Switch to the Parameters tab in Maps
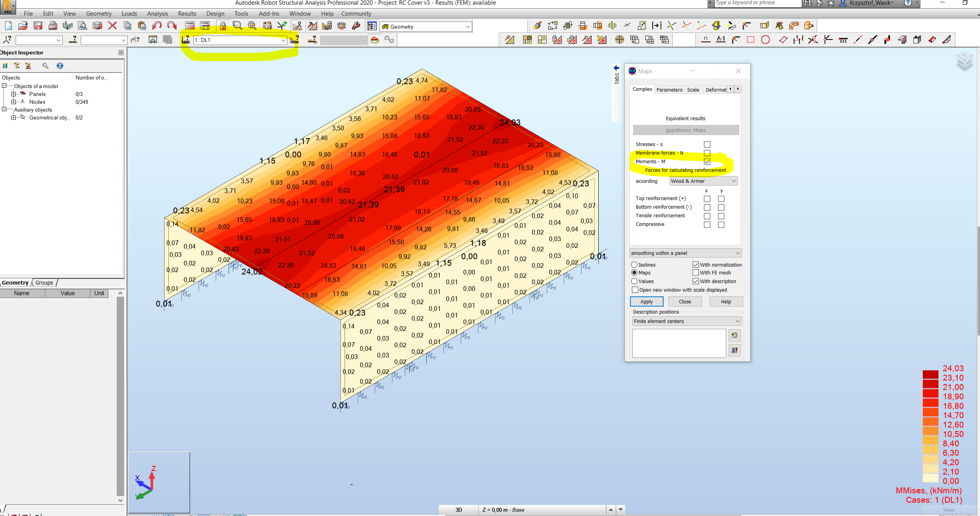Viewport: 980px width, 516px height. pos(670,90)
